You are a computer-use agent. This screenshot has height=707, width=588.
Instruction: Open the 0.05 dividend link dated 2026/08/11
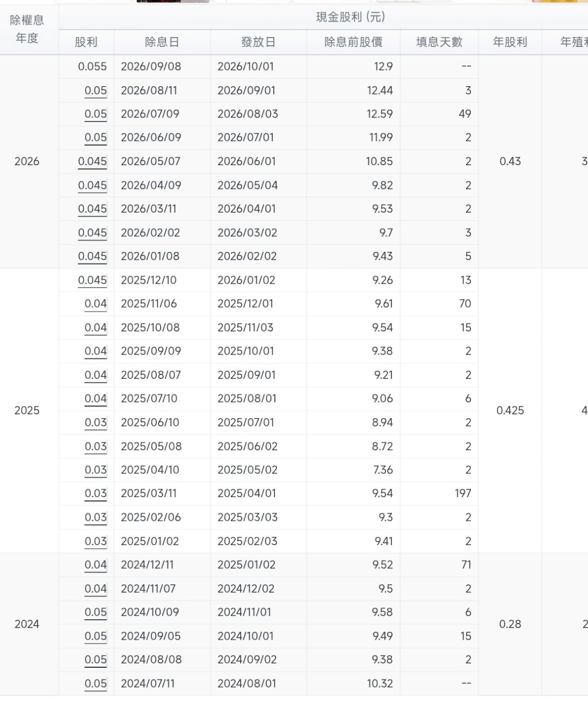click(96, 91)
